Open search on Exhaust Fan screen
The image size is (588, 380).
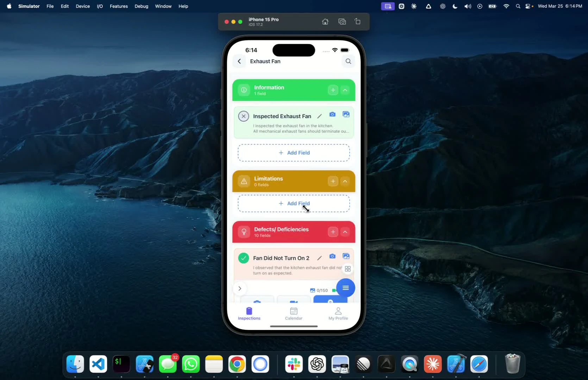pos(348,61)
